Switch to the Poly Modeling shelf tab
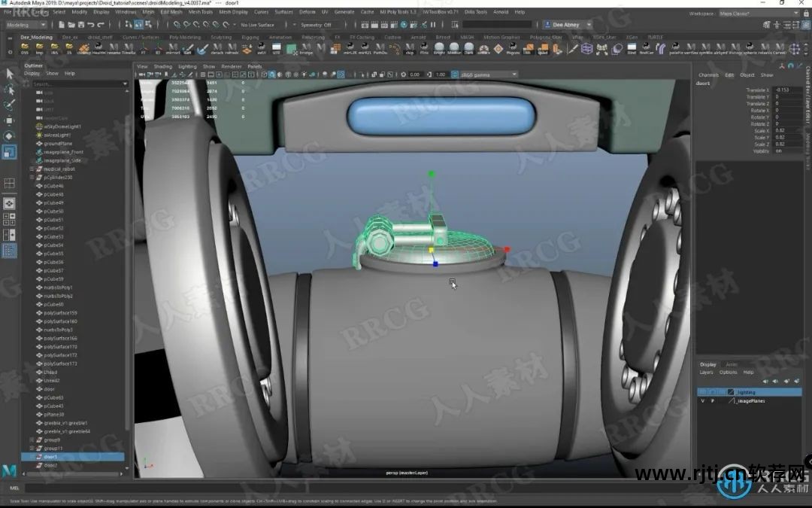 pos(185,37)
